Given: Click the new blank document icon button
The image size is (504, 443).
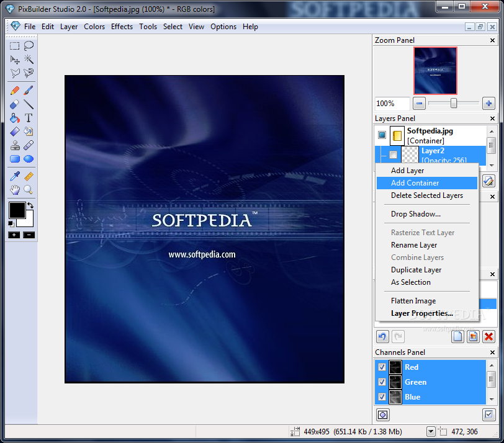Looking at the screenshot, I should [x=457, y=337].
